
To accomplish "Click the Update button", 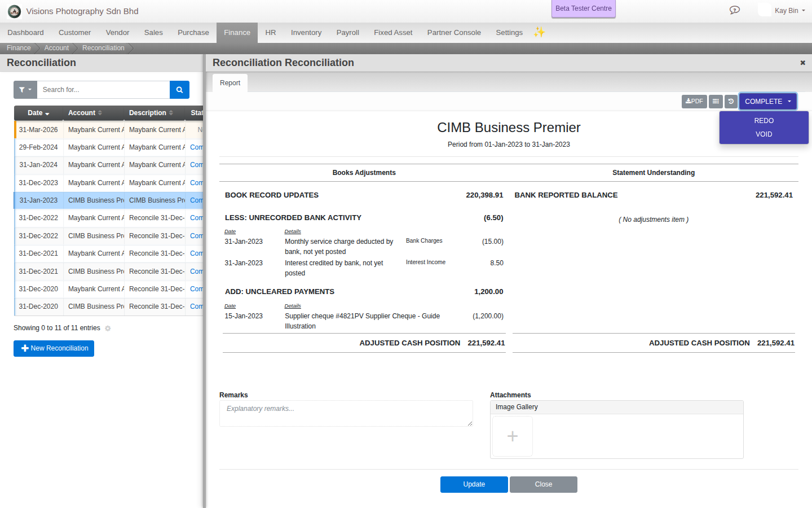I will pos(474,484).
